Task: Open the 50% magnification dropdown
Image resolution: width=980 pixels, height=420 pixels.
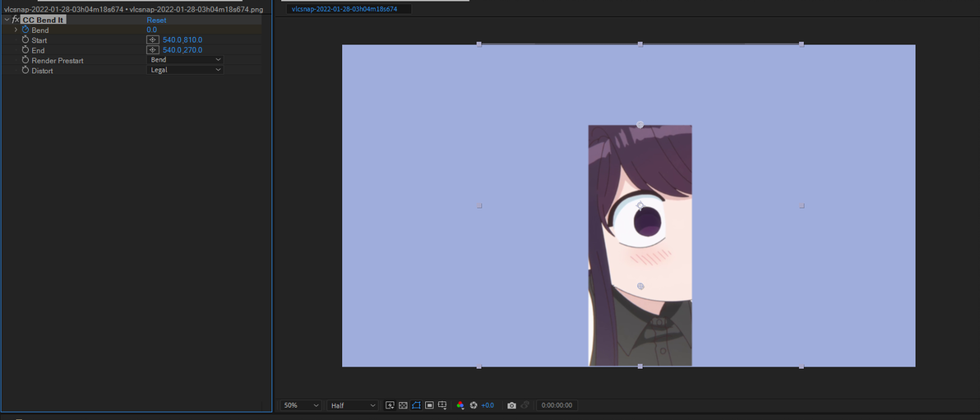Action: tap(301, 406)
